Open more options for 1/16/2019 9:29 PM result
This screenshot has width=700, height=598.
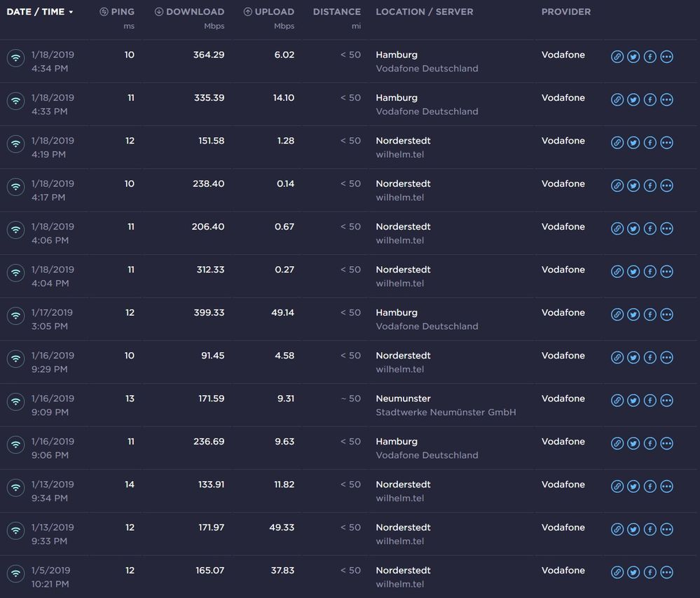666,357
